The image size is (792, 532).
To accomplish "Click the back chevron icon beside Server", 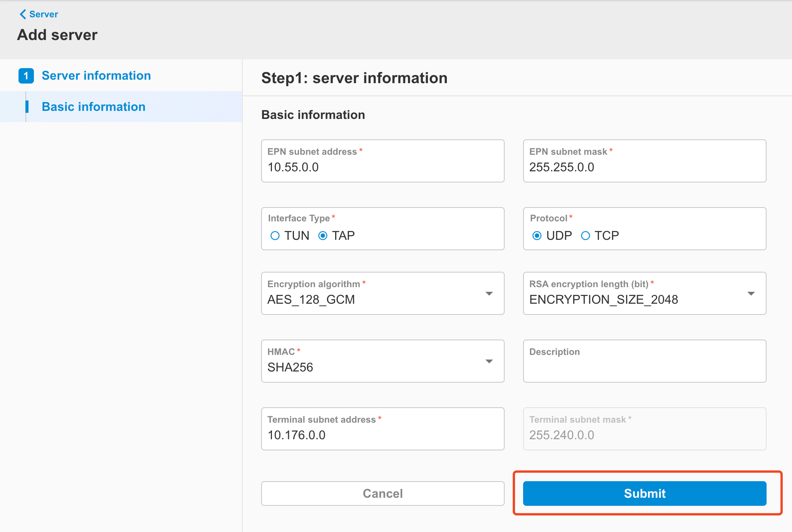I will tap(22, 14).
